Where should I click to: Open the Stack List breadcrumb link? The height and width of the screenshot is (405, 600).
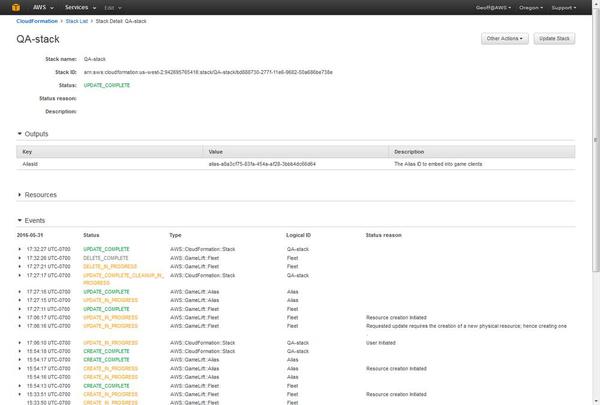tap(77, 21)
